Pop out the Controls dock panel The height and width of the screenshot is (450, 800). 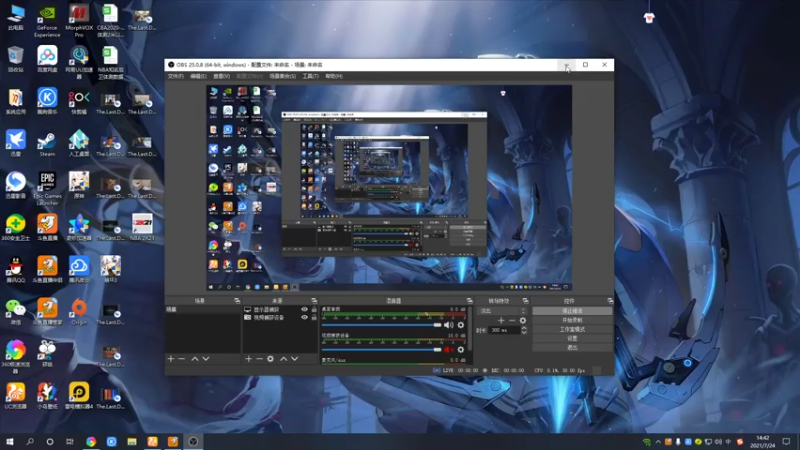tap(610, 301)
